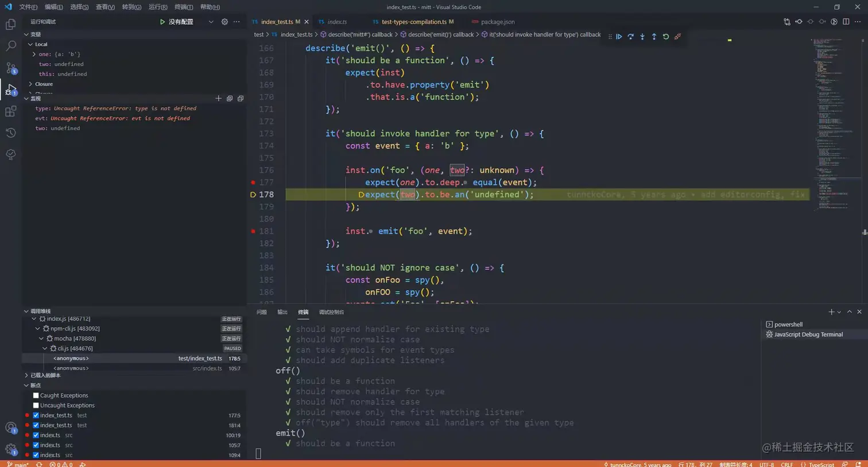Screen dimensions: 868x467
Task: Toggle the Uncaught Exceptions breakpoint
Action: click(36, 406)
